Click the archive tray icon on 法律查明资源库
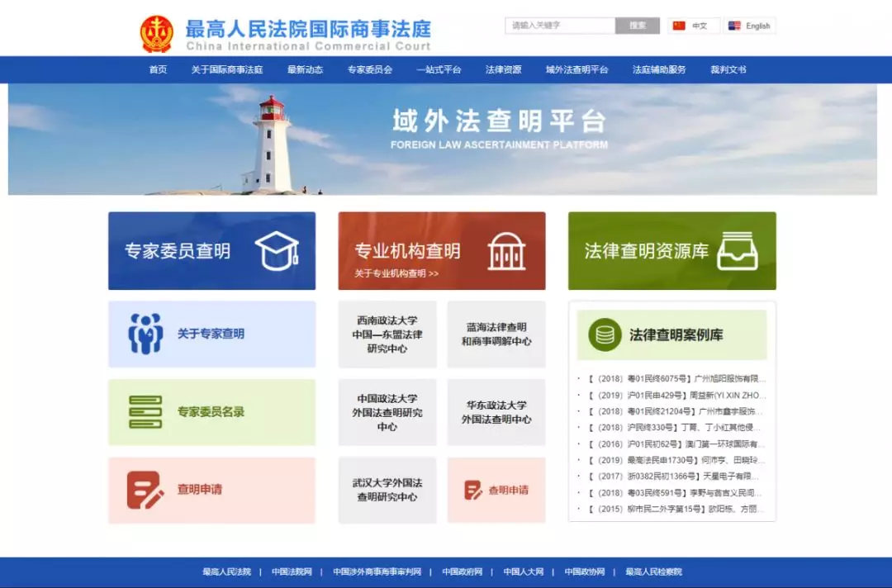This screenshot has height=588, width=892. tap(738, 251)
